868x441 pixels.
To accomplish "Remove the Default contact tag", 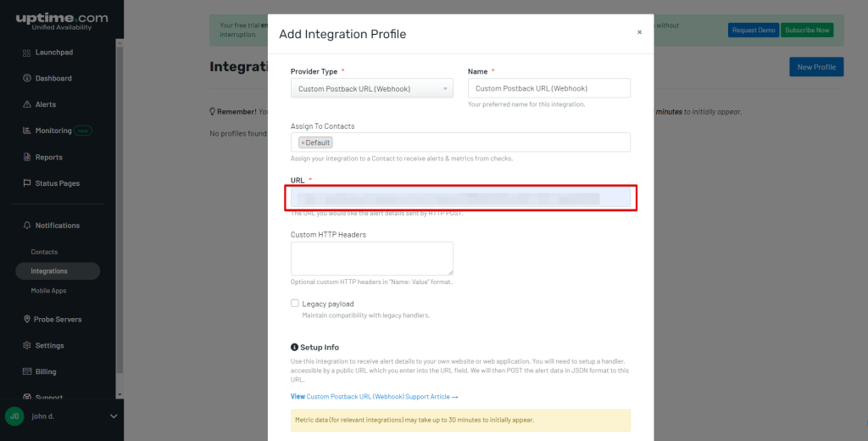I will tap(303, 143).
